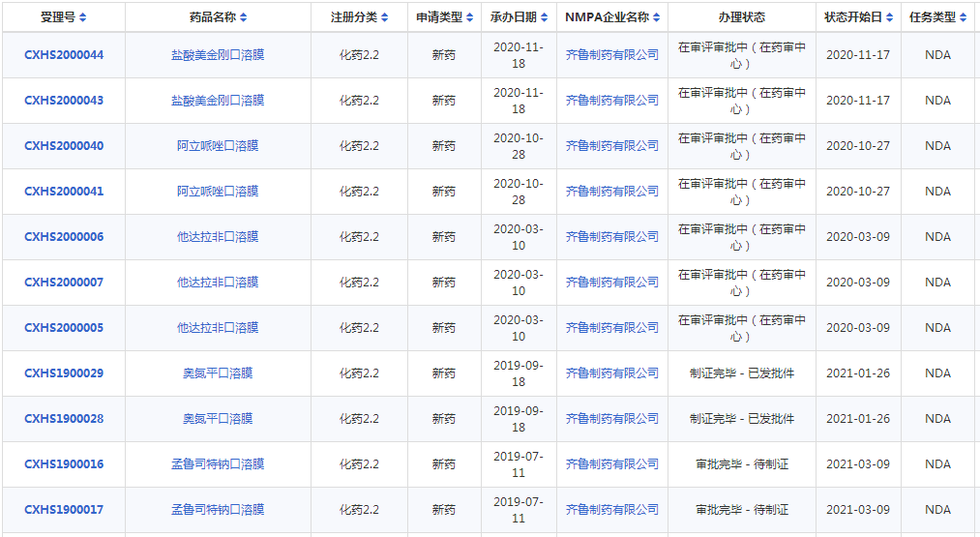Open 阿立哌唑口溶膜 in row CXHS2000040
Image resolution: width=980 pixels, height=537 pixels.
point(218,146)
